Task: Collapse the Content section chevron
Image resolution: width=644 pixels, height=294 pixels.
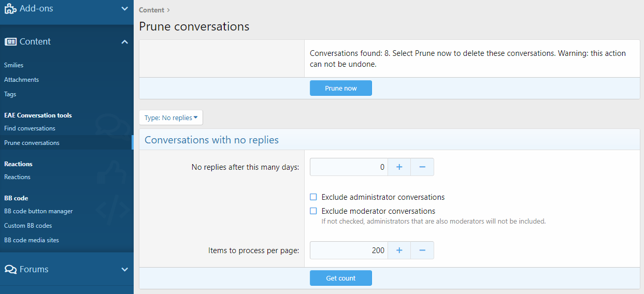Action: pos(124,42)
